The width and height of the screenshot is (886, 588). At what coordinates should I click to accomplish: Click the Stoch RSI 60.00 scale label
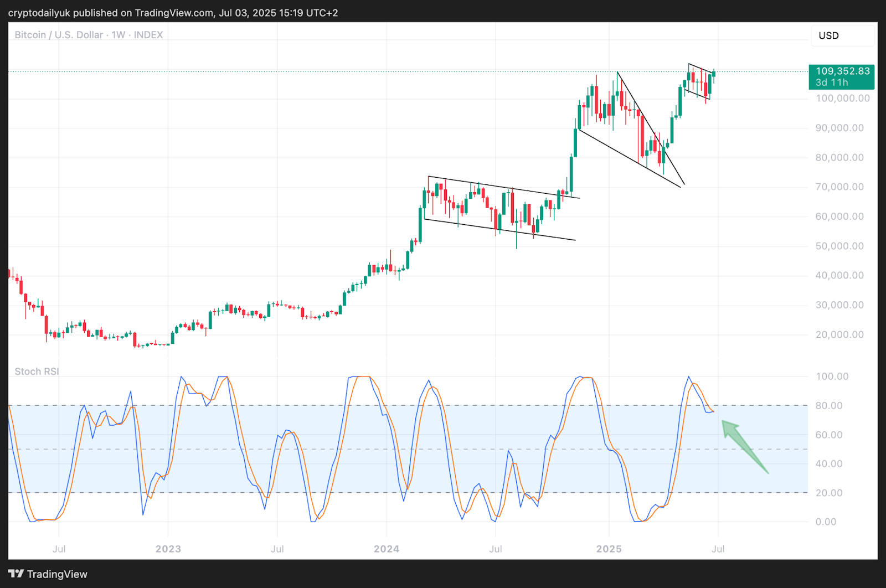tap(829, 435)
